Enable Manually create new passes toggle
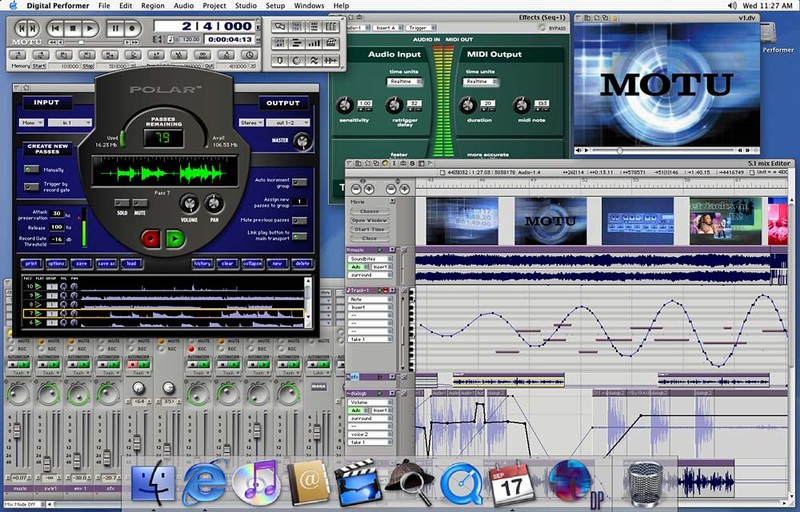Image resolution: width=800 pixels, height=512 pixels. pyautogui.click(x=31, y=169)
